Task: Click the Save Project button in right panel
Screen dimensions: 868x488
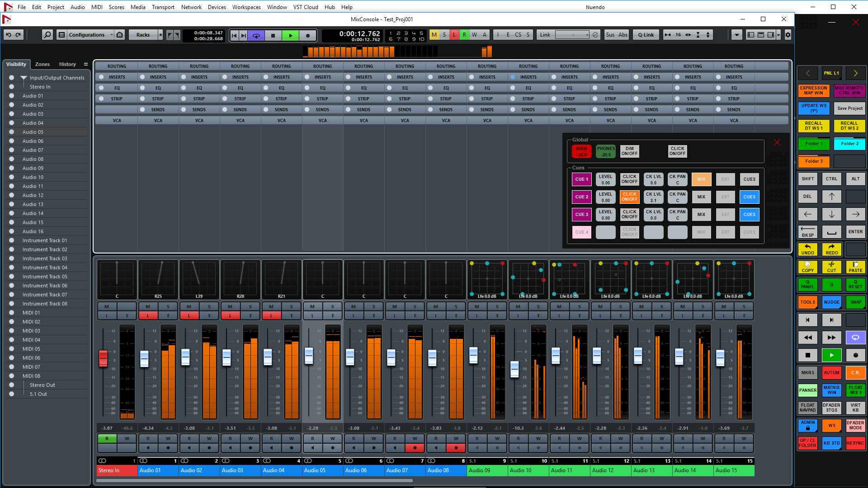Action: [847, 108]
